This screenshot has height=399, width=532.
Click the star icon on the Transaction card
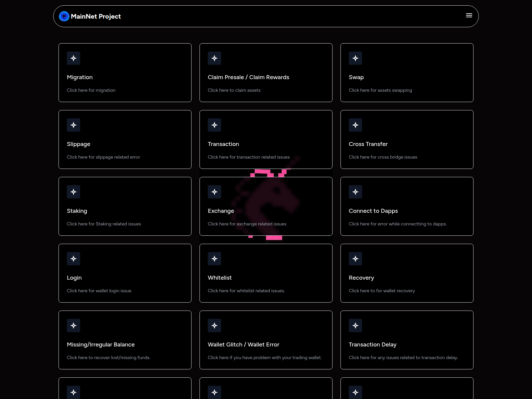(x=214, y=125)
